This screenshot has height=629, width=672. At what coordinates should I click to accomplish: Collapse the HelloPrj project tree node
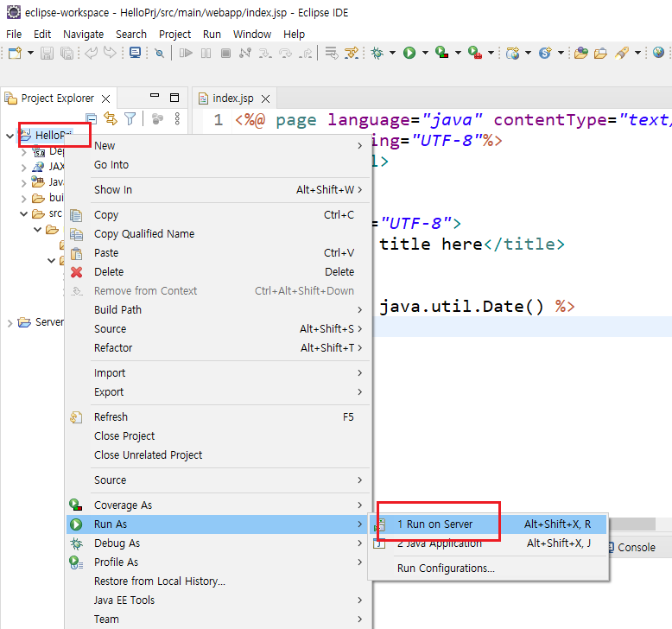(x=10, y=136)
